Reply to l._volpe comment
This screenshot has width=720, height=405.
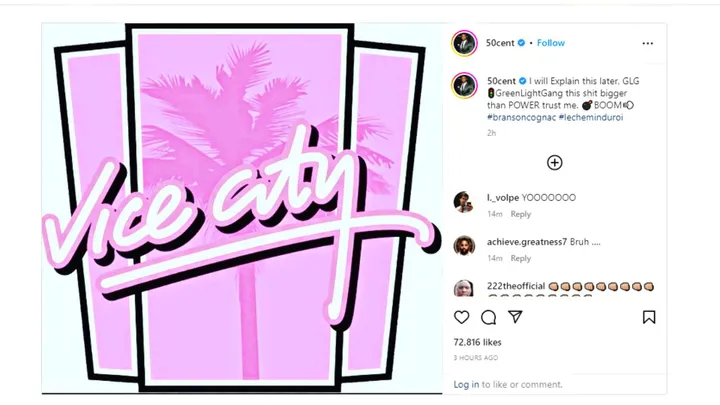click(x=521, y=214)
